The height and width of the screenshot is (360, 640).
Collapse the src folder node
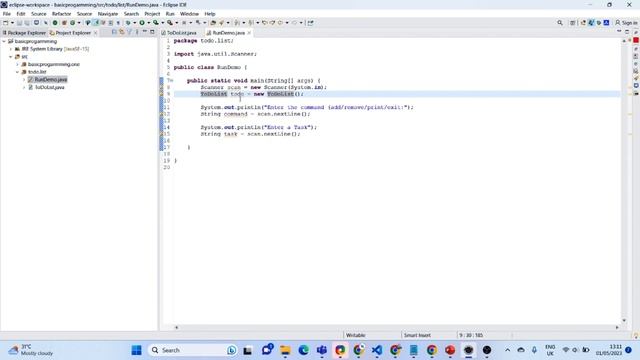pyautogui.click(x=11, y=57)
